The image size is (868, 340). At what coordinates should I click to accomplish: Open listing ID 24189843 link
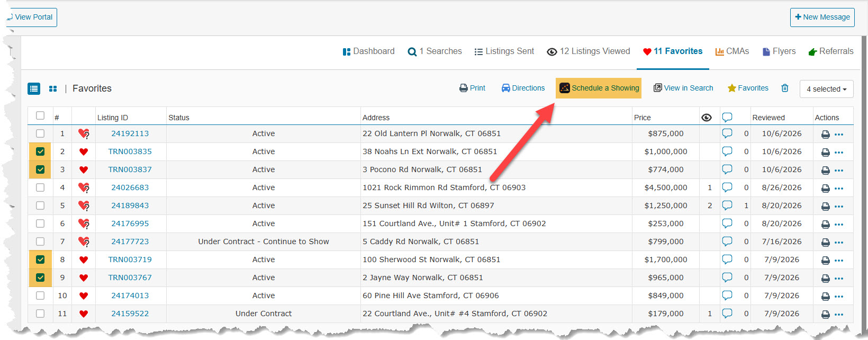click(x=130, y=205)
